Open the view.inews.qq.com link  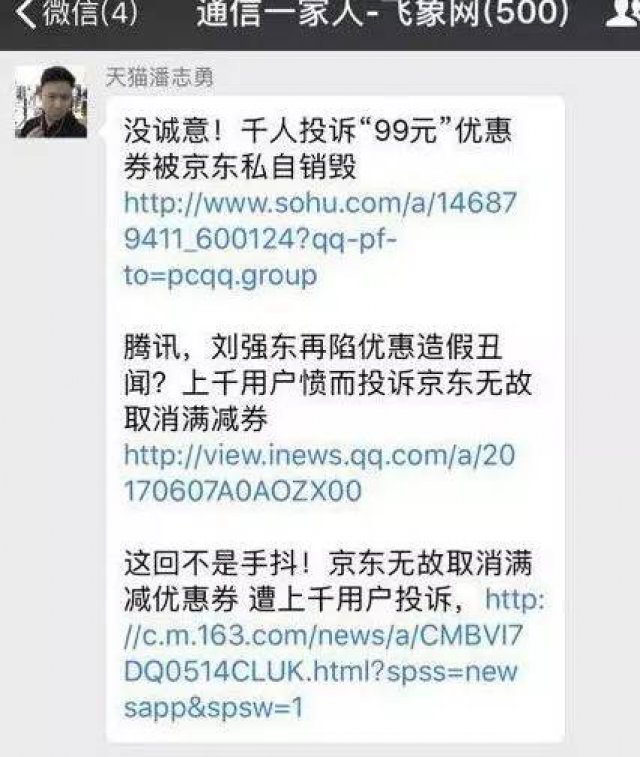click(320, 473)
